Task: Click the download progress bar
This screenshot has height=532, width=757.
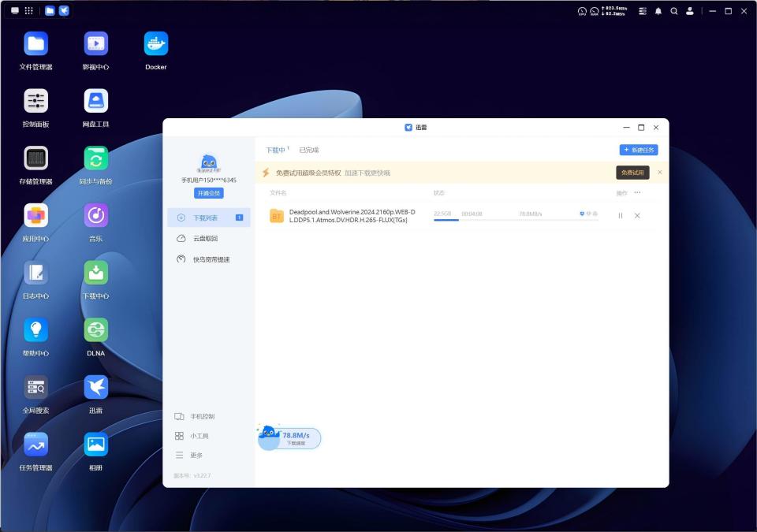Action: click(516, 220)
